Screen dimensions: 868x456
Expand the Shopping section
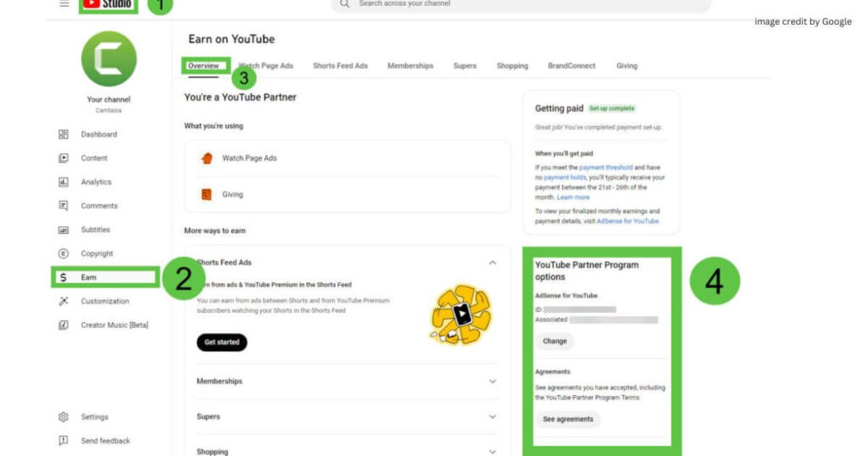point(492,452)
